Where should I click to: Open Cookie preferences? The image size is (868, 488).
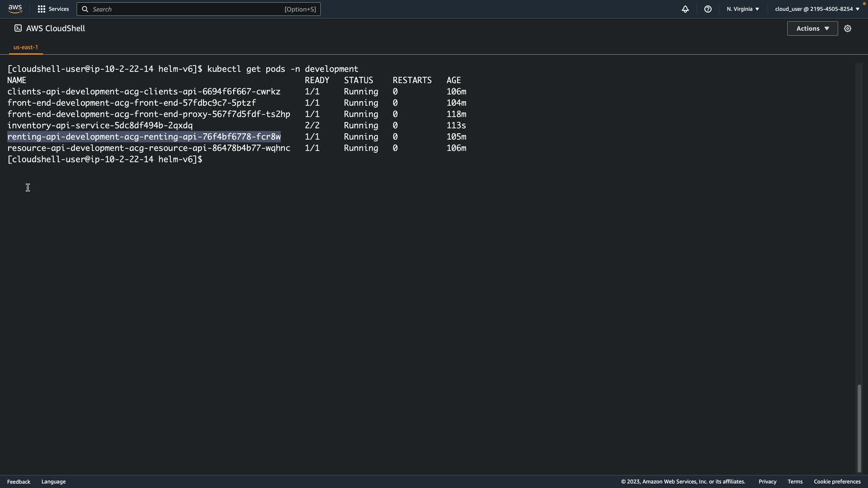tap(837, 482)
